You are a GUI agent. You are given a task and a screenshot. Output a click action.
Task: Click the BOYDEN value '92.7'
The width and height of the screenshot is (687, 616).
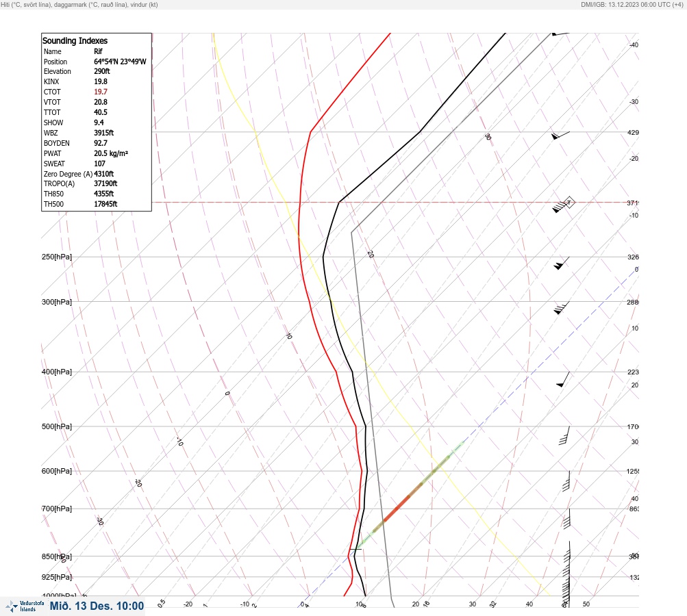pos(100,143)
